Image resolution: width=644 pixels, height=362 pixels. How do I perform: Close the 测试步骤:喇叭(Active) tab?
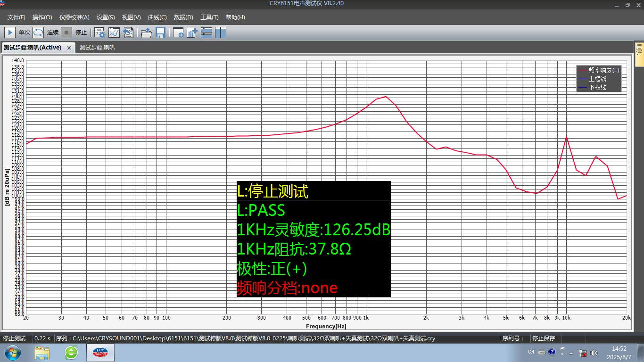tap(69, 48)
